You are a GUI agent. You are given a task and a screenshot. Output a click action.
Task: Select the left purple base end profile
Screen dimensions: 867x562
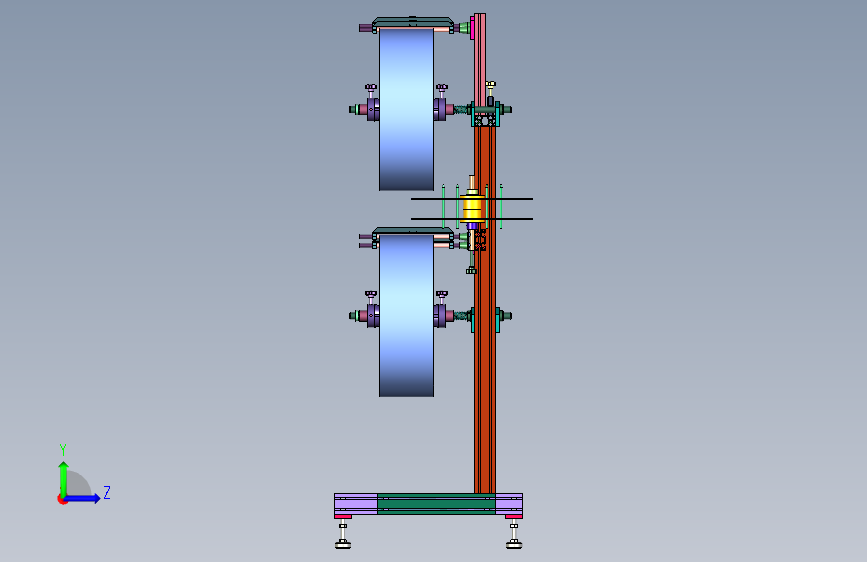(x=356, y=504)
